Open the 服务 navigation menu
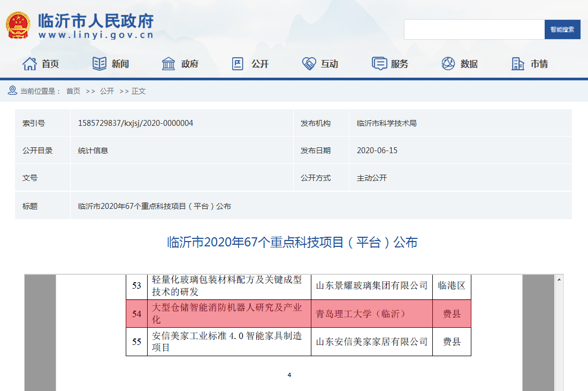The width and height of the screenshot is (588, 391). tap(400, 64)
